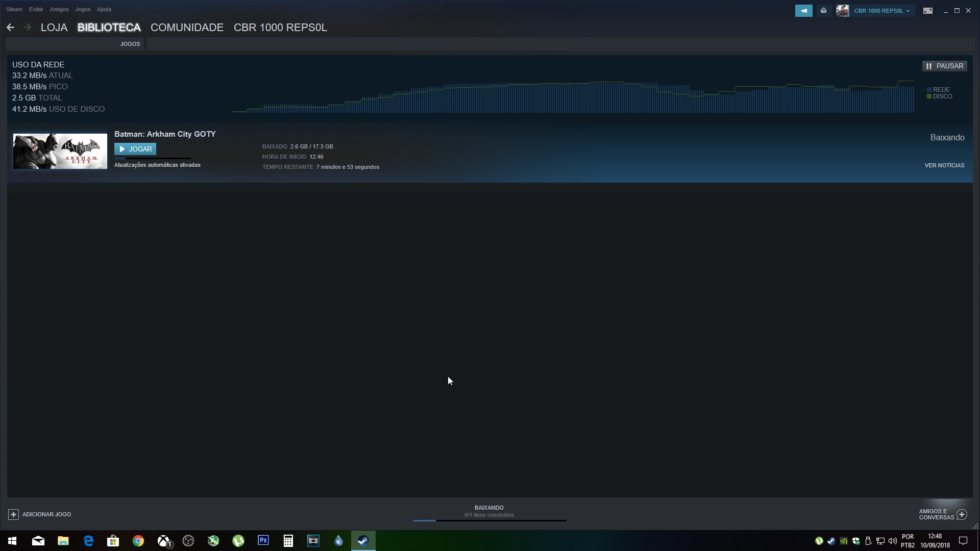Click the Steam taskbar icon
Viewport: 980px width, 551px height.
pos(363,541)
